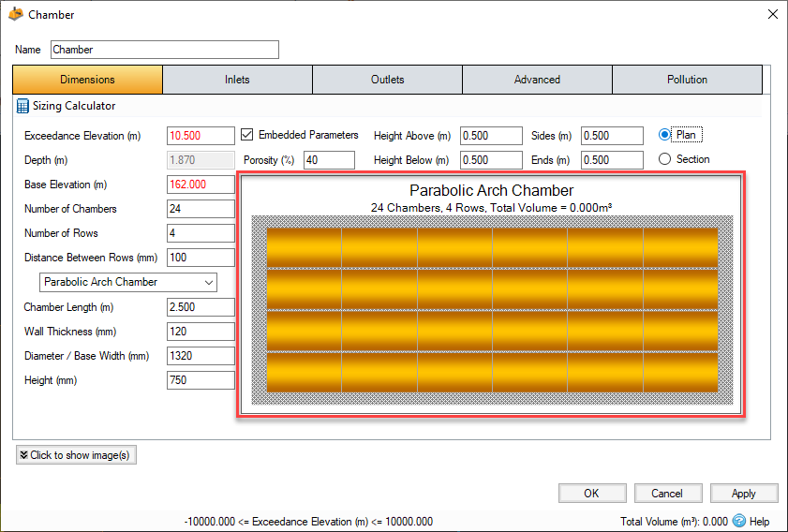Click the Total Volume (m³): 0.000 text
This screenshot has width=788, height=532.
[x=674, y=522]
